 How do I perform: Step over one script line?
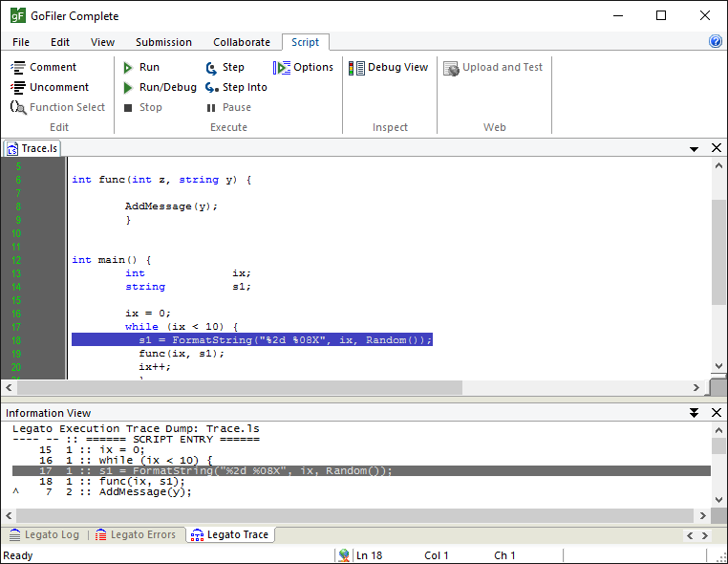coord(225,67)
